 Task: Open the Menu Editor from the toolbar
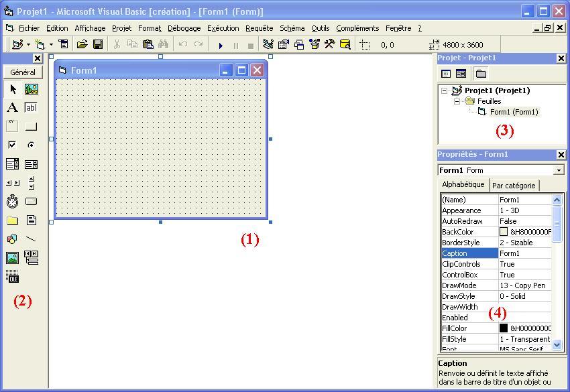pyautogui.click(x=64, y=44)
